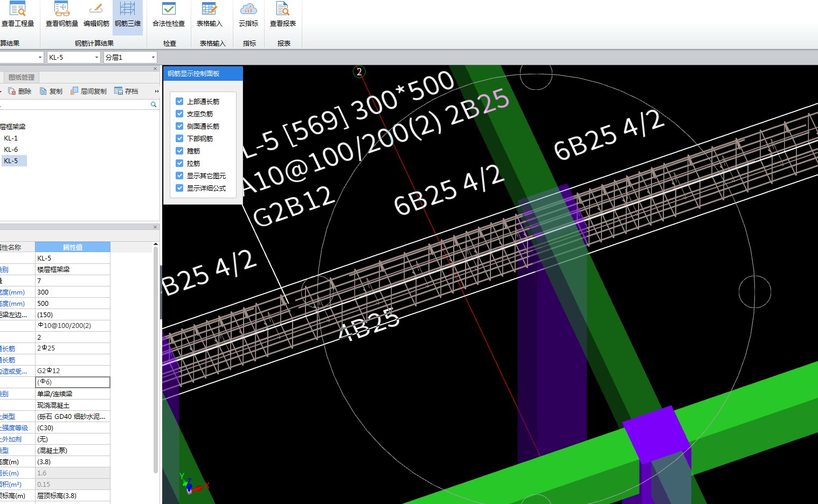Click the 层框架梁 group node

(x=13, y=127)
